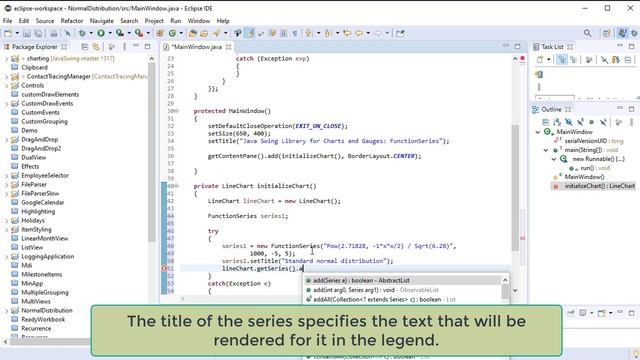Collapse MainWindow class in Outline
The height and width of the screenshot is (360, 640).
coord(538,132)
